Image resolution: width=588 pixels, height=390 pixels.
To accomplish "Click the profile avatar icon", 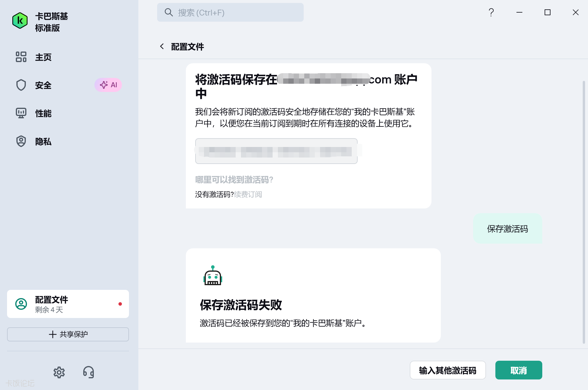I will click(21, 304).
